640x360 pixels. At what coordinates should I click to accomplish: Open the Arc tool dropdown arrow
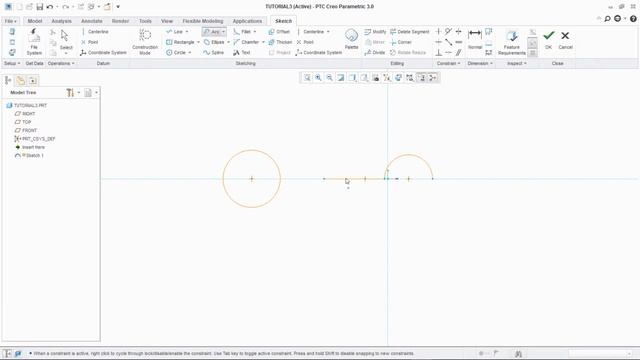tap(223, 31)
